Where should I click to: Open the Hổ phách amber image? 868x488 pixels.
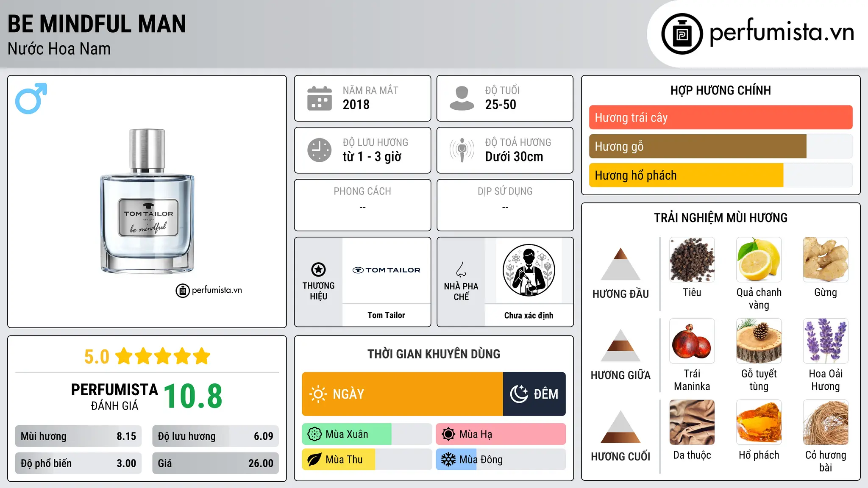pyautogui.click(x=759, y=422)
